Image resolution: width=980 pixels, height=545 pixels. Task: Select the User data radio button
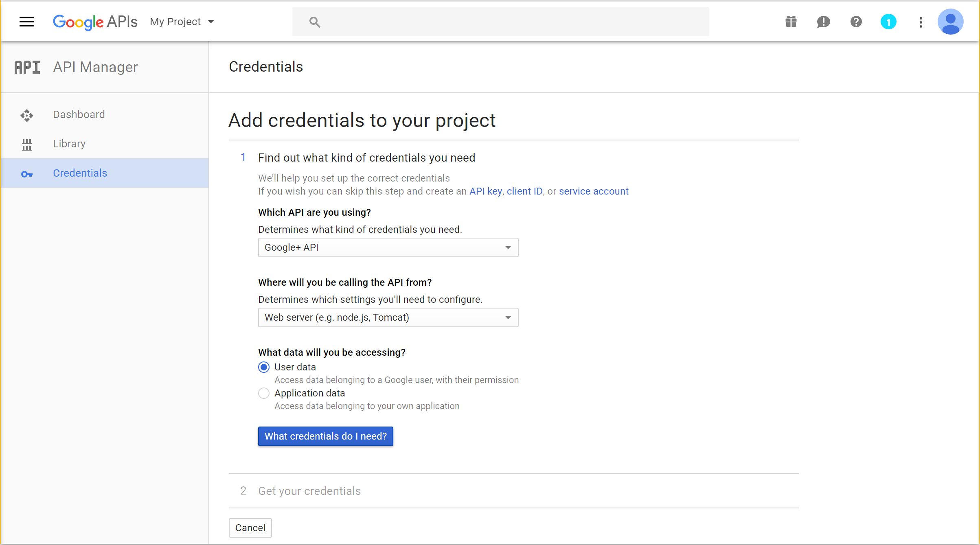pyautogui.click(x=264, y=367)
